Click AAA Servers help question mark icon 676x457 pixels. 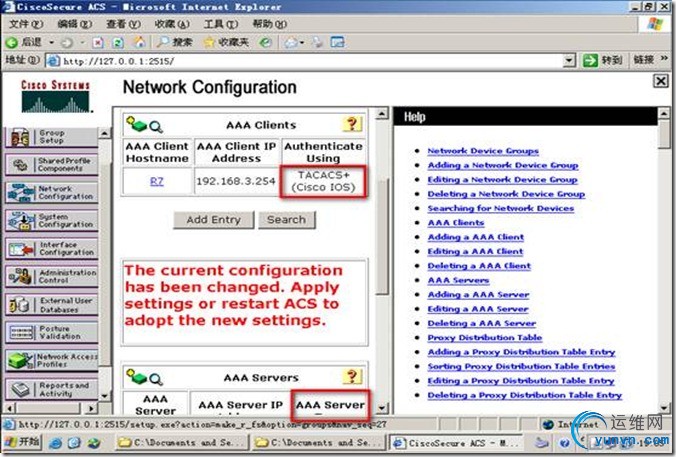(352, 377)
